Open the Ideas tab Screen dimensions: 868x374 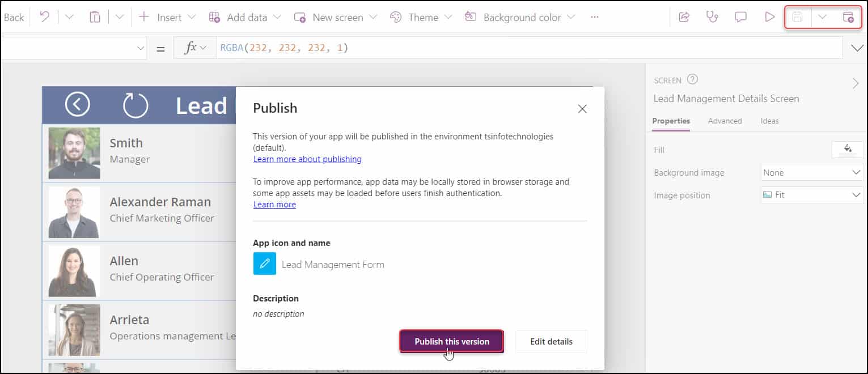coord(769,121)
